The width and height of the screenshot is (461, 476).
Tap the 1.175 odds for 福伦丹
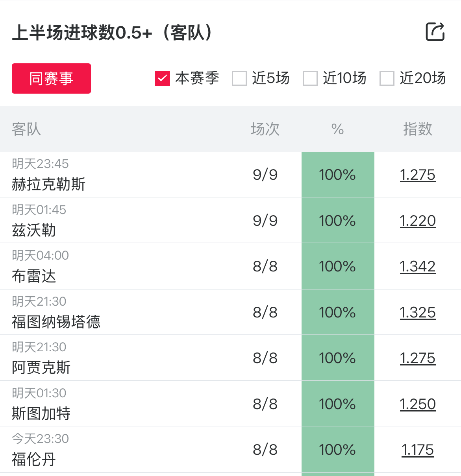[417, 450]
